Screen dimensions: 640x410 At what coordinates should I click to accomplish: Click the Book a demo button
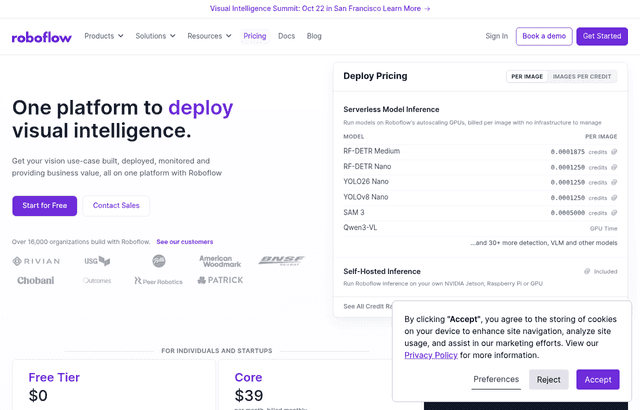tap(544, 36)
